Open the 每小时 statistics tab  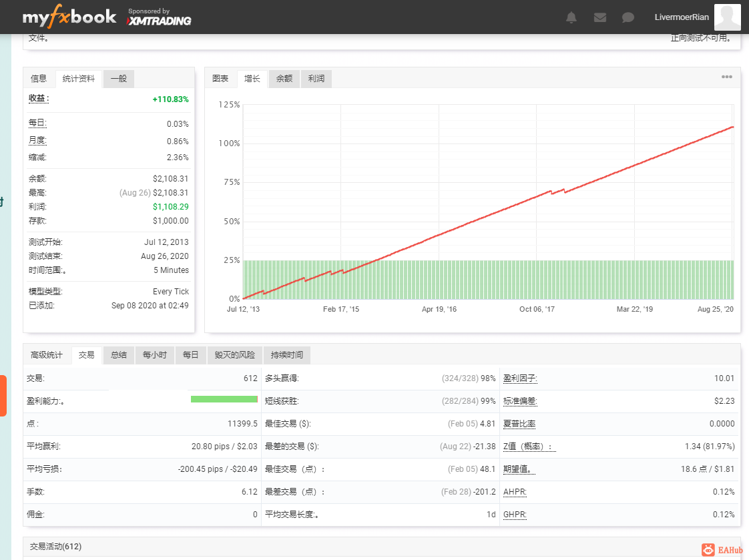click(155, 355)
